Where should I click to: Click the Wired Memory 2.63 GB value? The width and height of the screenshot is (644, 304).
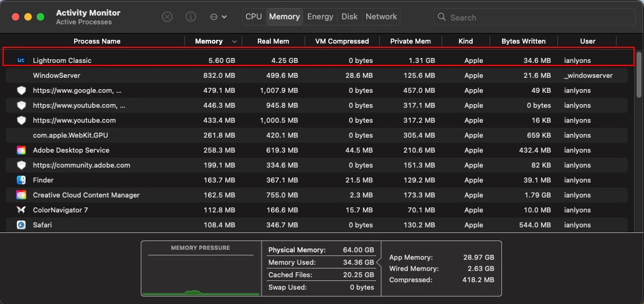[481, 268]
